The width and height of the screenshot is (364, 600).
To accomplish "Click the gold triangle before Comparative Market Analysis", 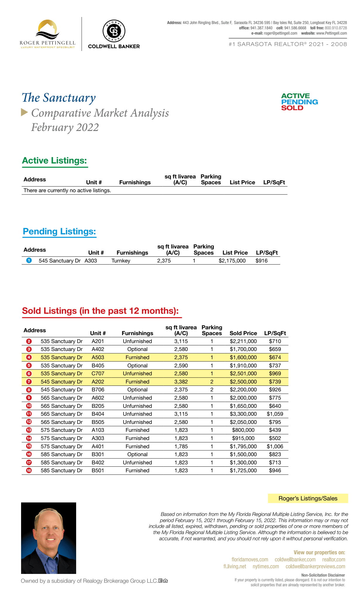I will [24, 112].
